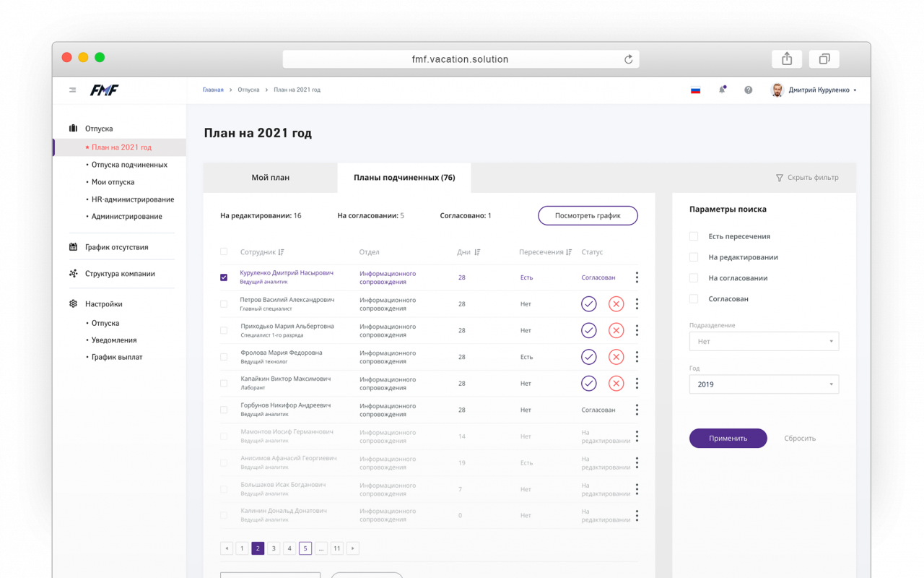Go to page 3 in pagination

click(x=274, y=548)
